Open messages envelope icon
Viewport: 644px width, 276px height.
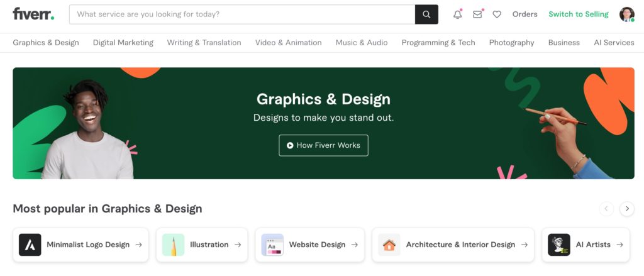point(477,14)
